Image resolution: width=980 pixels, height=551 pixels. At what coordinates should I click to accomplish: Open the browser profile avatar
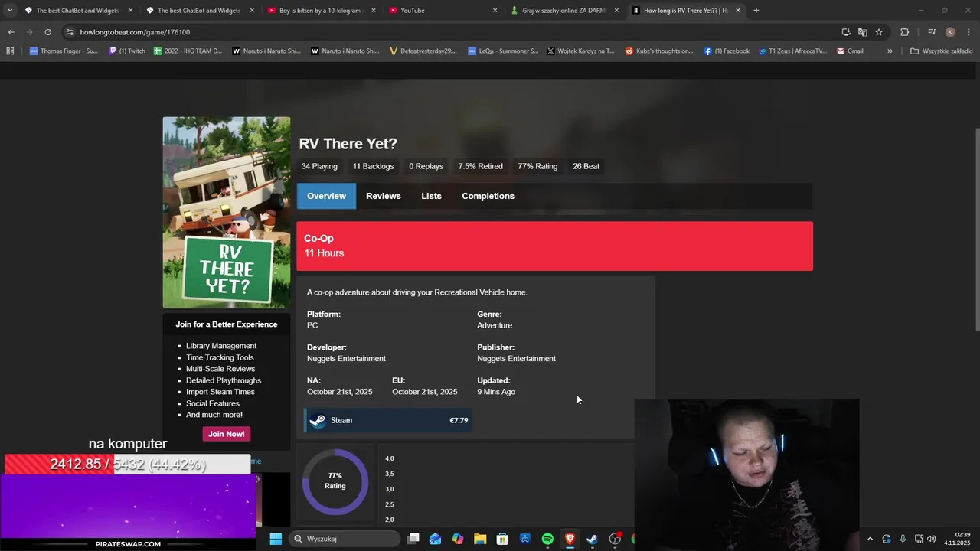[950, 32]
